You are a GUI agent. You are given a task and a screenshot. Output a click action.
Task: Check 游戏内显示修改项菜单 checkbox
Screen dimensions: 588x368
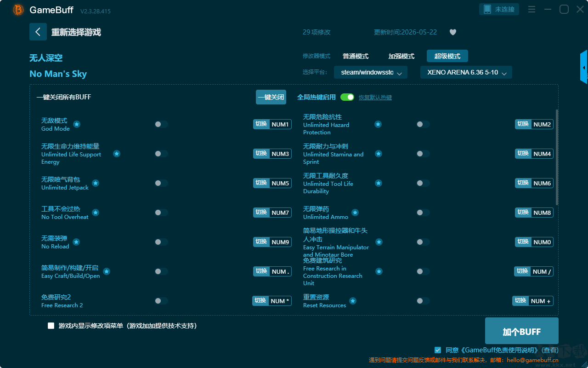point(51,326)
